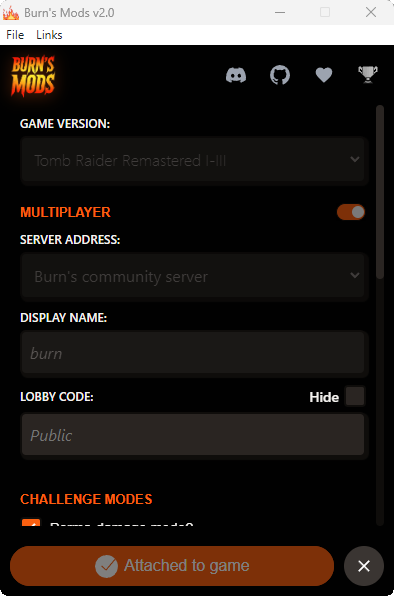
Task: Toggle the first challenge mode checkbox
Action: [31, 522]
